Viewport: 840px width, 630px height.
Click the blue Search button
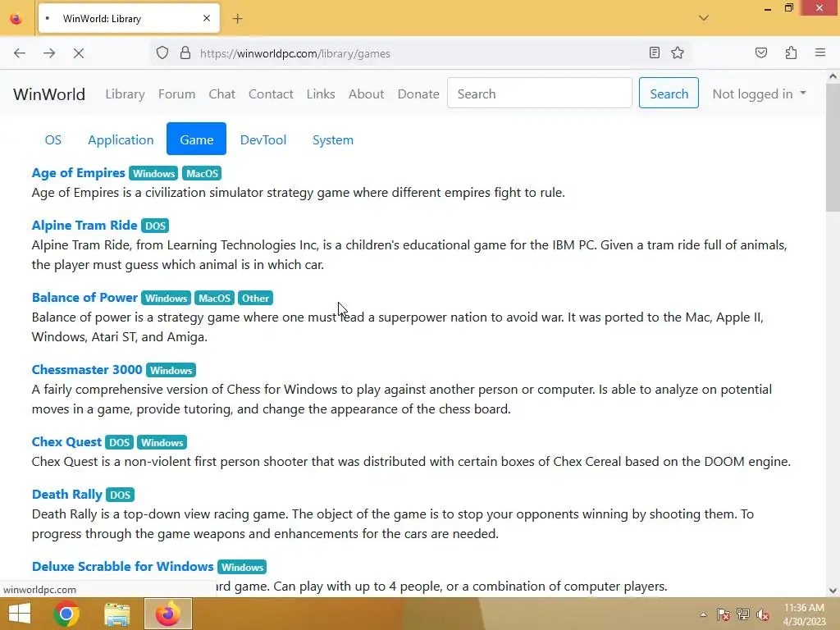(669, 93)
